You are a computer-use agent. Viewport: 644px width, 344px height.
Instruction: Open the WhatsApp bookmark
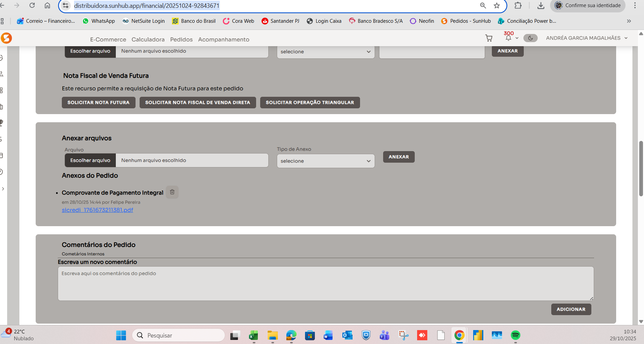click(99, 21)
